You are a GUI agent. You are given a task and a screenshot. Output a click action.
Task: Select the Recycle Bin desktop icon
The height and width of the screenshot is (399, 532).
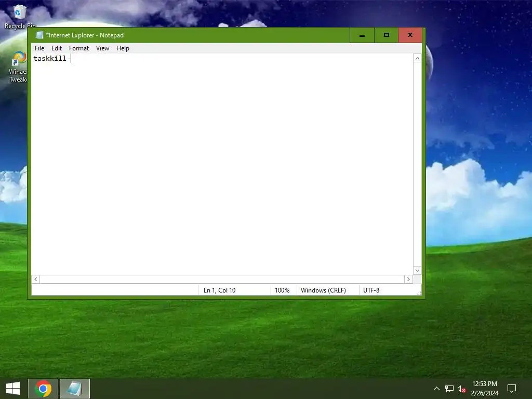[20, 16]
